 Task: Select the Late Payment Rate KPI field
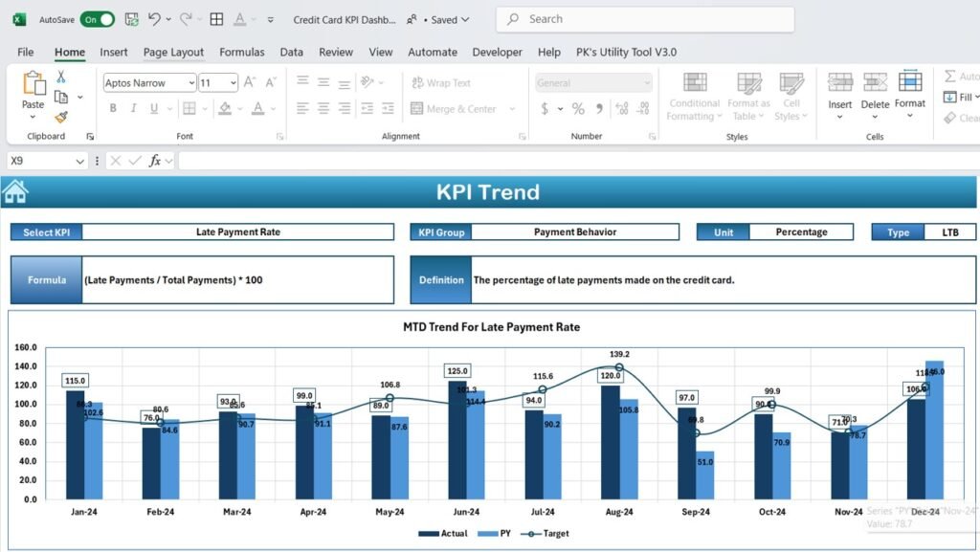(239, 232)
